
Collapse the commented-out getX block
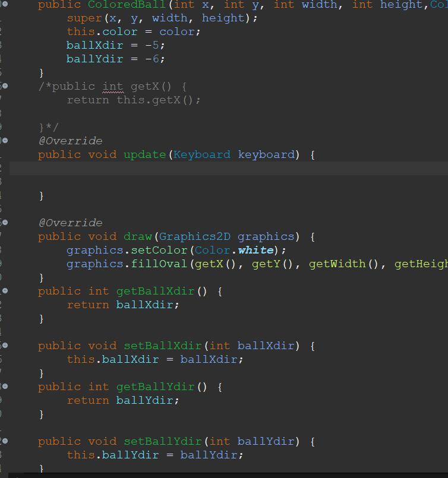[x=5, y=86]
